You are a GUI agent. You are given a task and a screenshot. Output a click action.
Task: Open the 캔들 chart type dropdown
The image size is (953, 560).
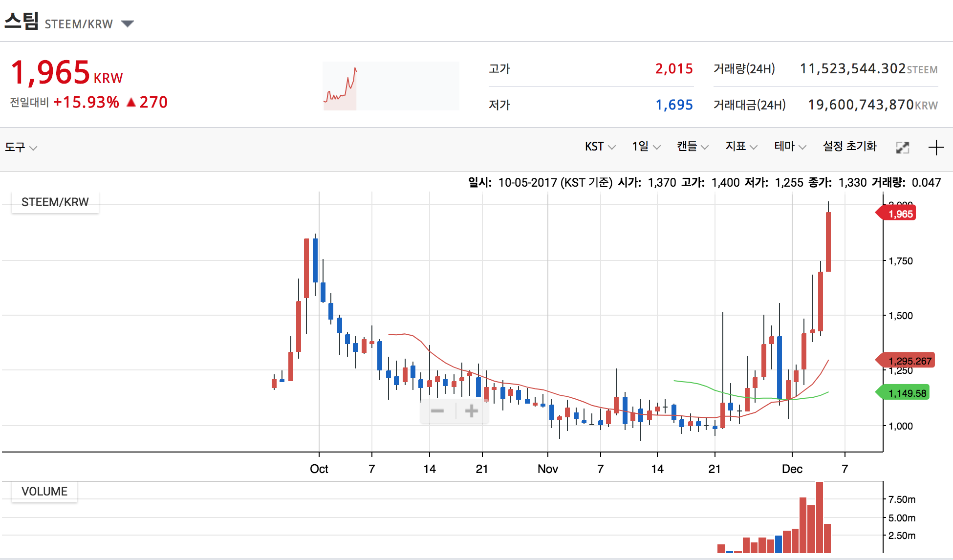click(693, 147)
